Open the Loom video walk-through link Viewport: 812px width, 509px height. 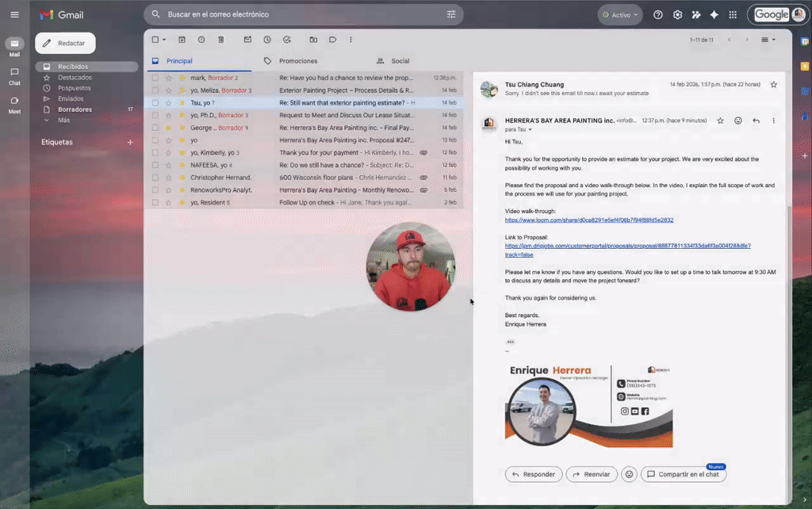588,220
